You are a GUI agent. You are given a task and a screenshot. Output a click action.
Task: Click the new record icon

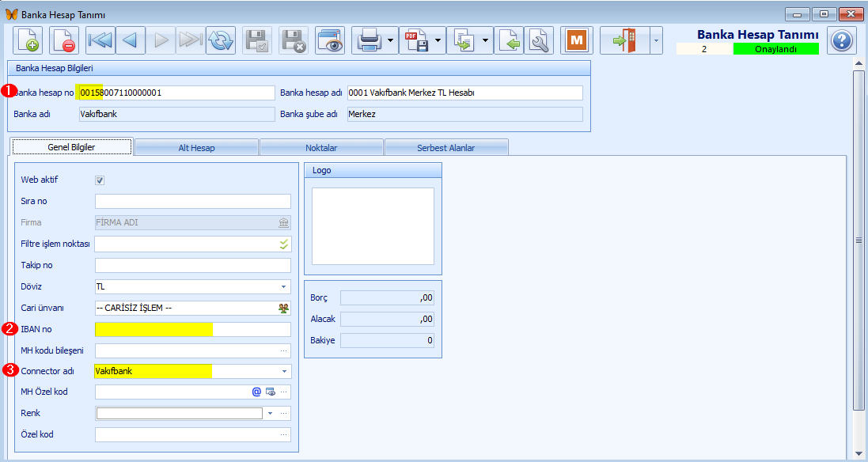(x=28, y=40)
